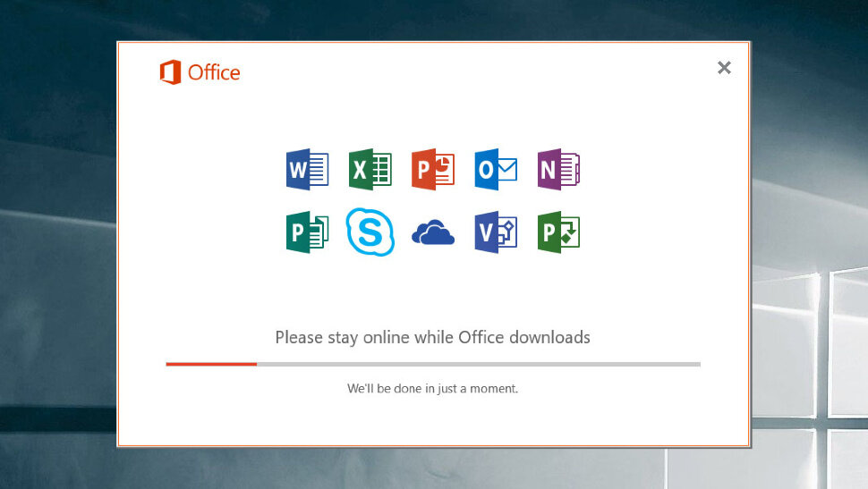Select the PowerPoint icon
The width and height of the screenshot is (868, 489).
pos(433,169)
